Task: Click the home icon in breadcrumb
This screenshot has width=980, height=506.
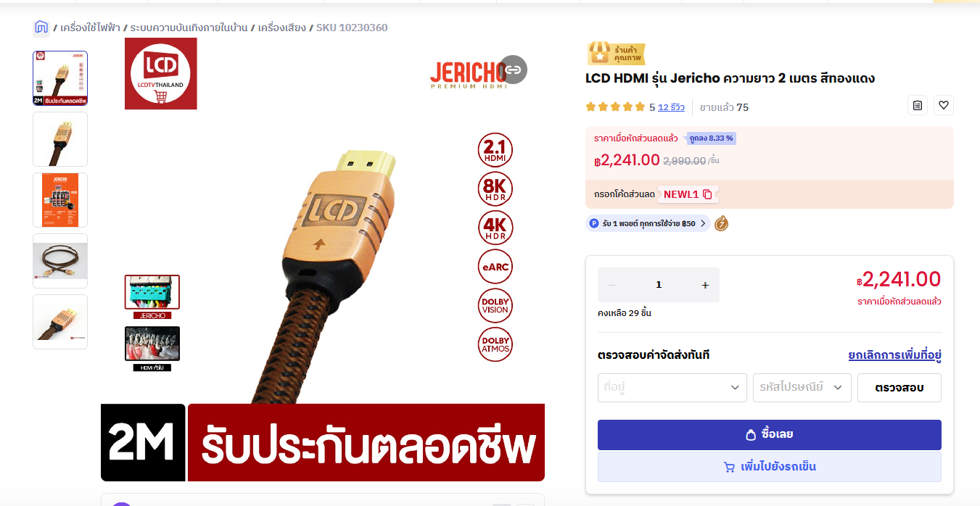Action: pos(41,28)
